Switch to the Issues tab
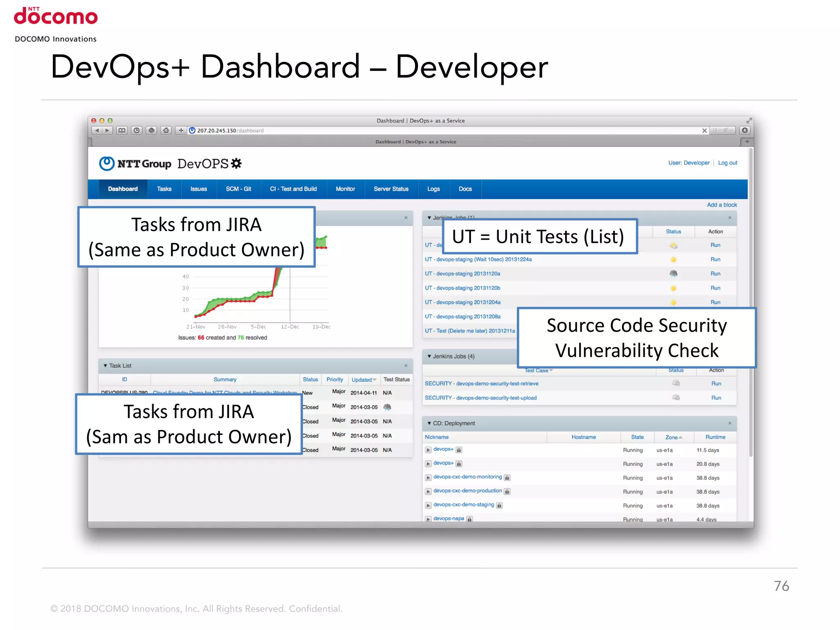 tap(199, 189)
